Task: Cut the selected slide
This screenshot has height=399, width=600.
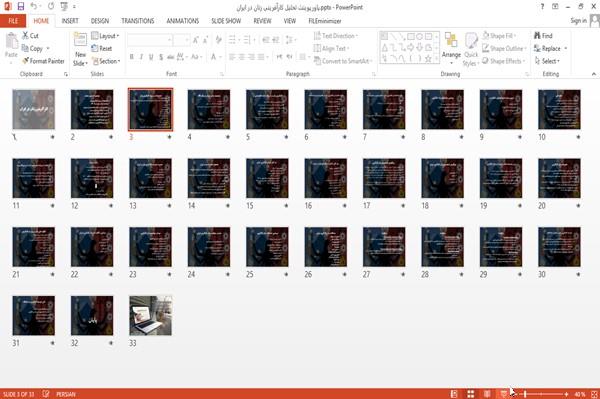Action: pos(30,36)
